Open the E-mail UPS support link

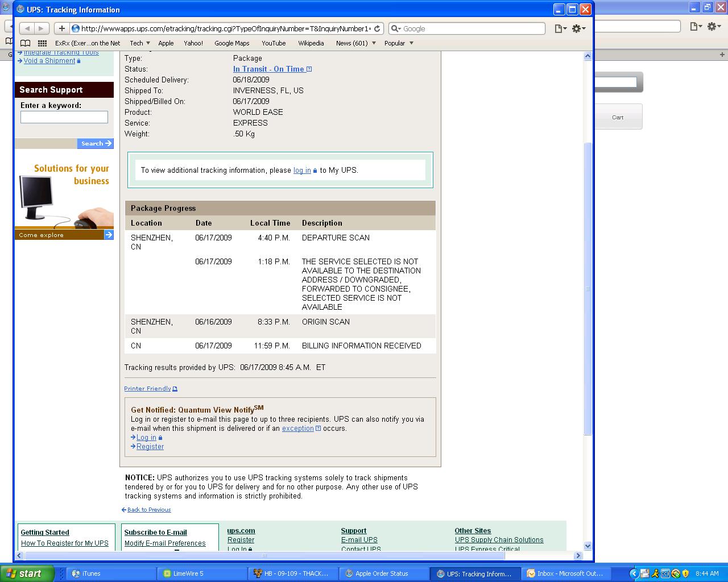(359, 540)
